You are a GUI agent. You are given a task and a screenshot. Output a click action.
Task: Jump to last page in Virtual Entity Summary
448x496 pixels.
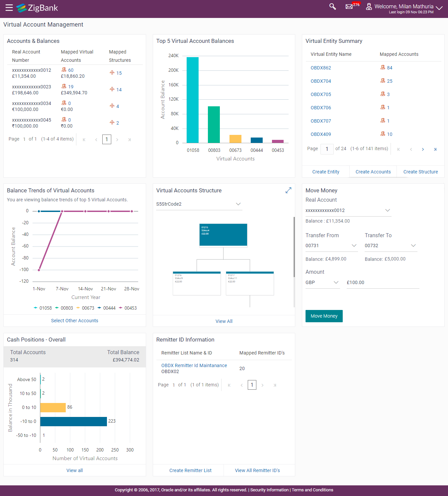pos(435,149)
